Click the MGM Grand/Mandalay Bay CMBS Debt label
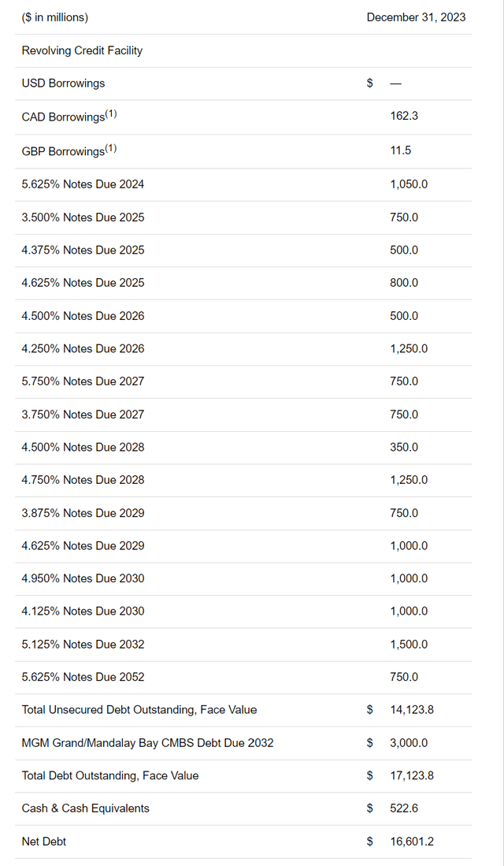 tap(147, 743)
